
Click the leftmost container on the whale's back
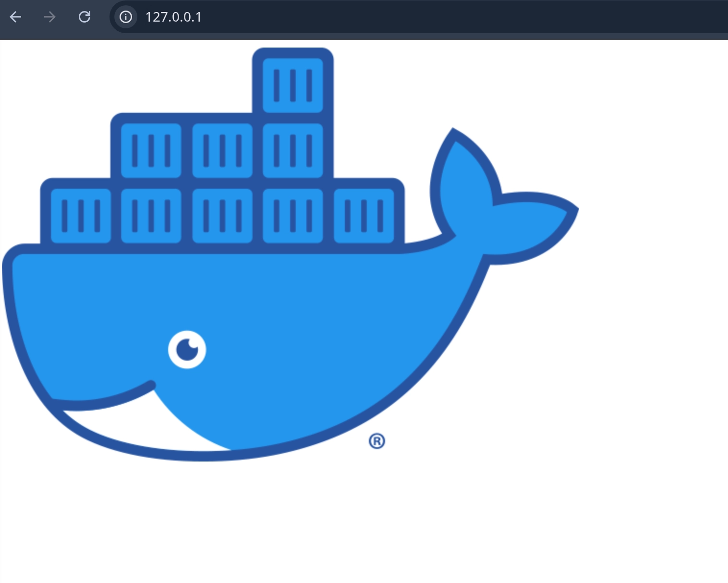click(x=80, y=216)
